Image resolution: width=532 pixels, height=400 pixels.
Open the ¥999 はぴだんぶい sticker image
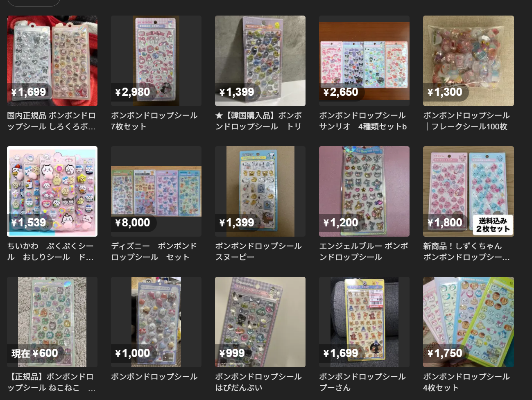click(260, 322)
